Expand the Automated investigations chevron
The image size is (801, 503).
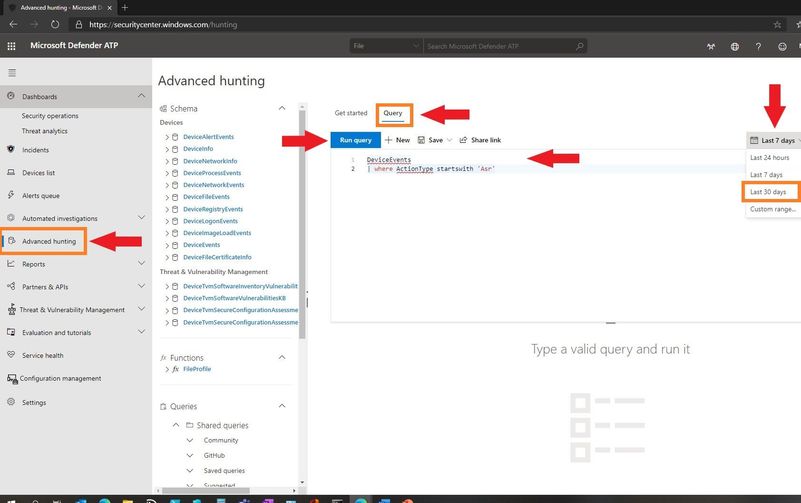[142, 218]
